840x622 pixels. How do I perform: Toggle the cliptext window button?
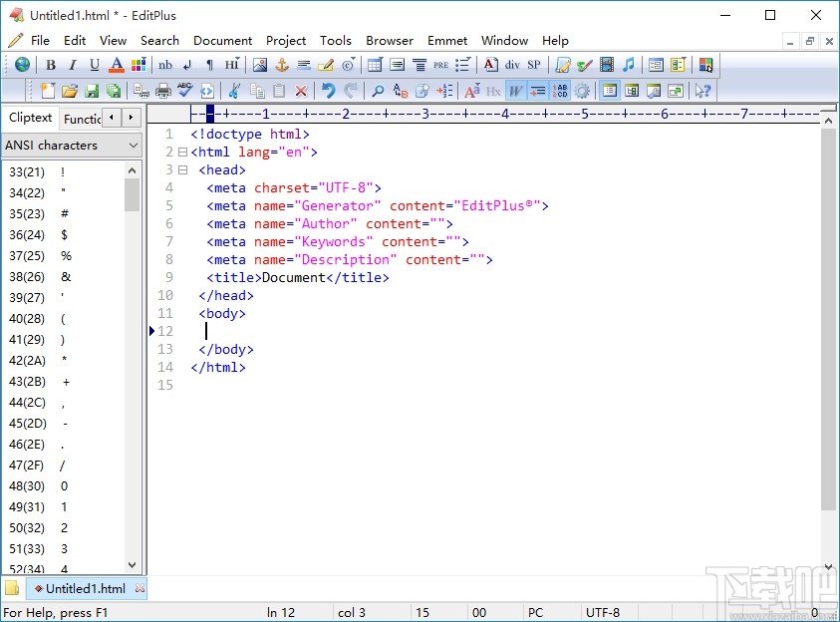(x=609, y=91)
